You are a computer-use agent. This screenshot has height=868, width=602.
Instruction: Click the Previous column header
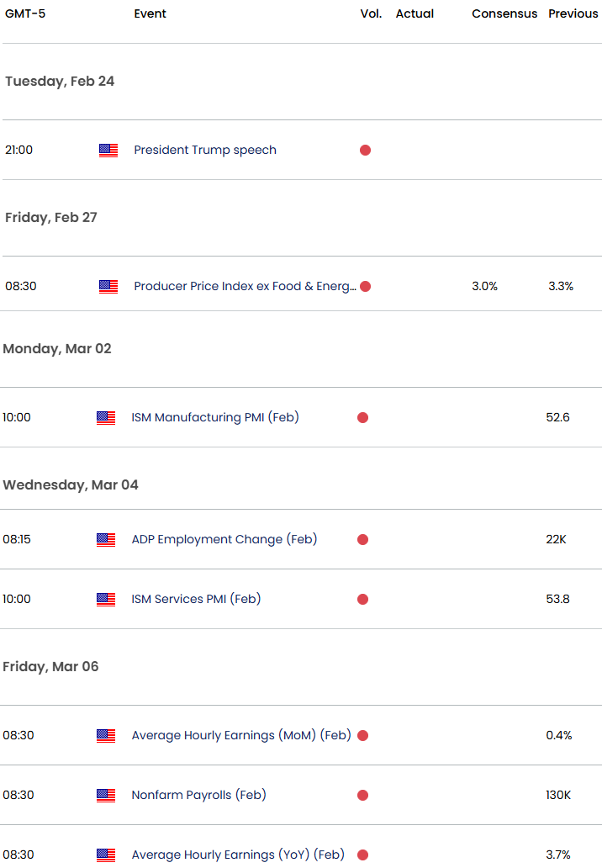pos(573,14)
